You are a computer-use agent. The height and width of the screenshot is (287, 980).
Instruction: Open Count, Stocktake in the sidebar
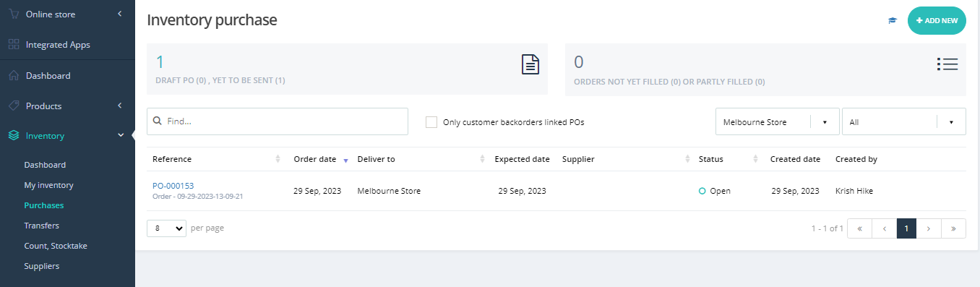click(56, 246)
